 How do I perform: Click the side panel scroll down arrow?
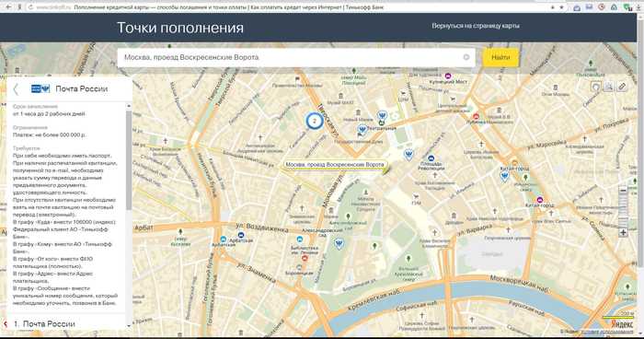click(129, 326)
